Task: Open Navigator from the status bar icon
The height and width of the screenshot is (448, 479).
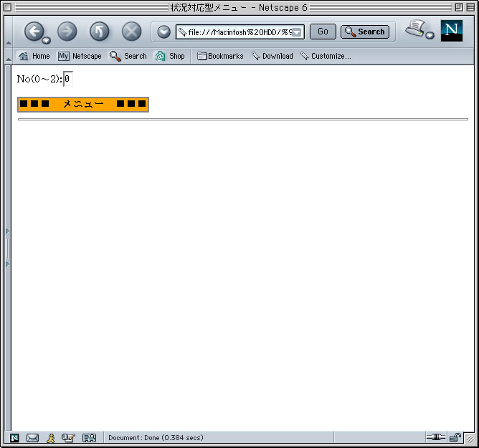Action: pos(14,438)
